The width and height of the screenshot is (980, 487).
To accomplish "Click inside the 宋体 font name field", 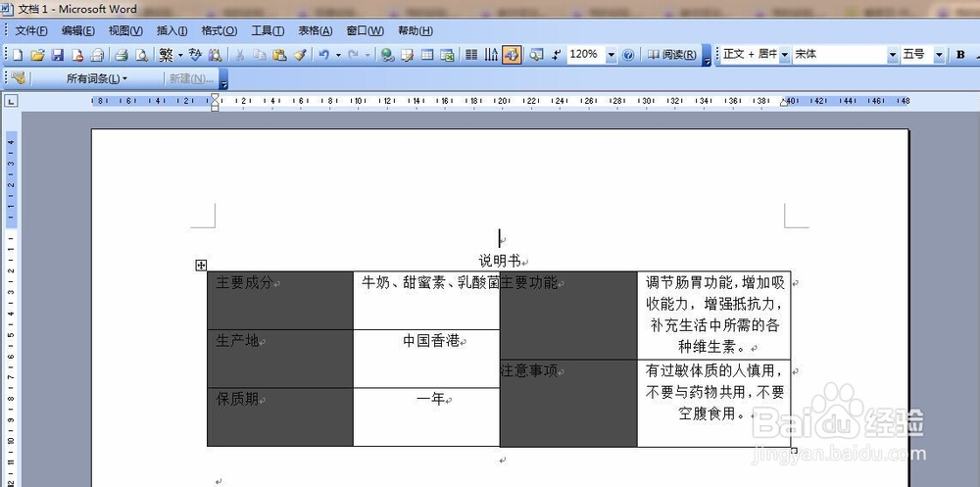I will click(x=840, y=55).
